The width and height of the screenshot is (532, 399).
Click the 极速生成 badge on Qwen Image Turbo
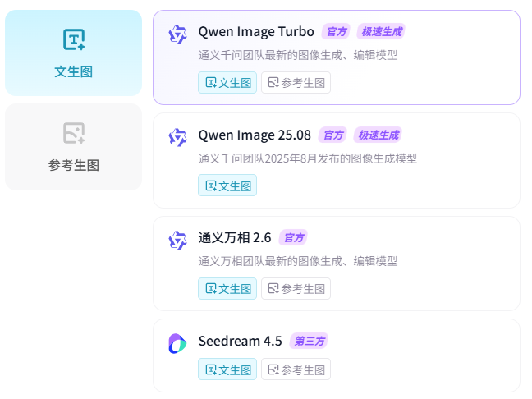click(x=381, y=31)
